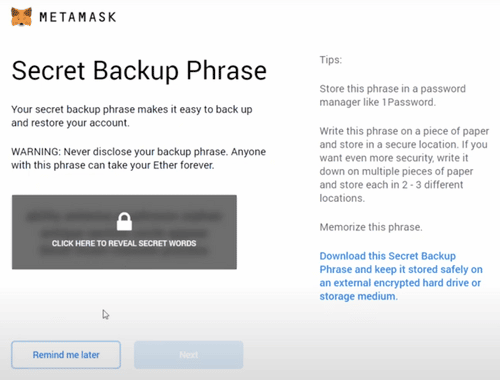Select the 'Your secret backup phrase makes it easy' sentence
Viewport: 500px width, 380px height.
(x=132, y=116)
